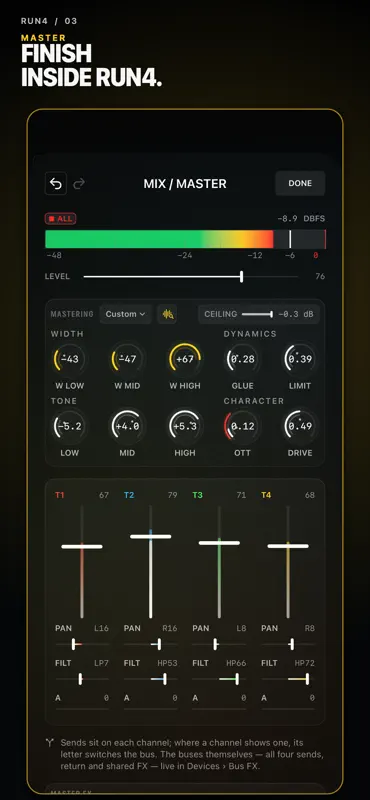The image size is (370, 800).
Task: Click the T4 volume fader handle
Action: pyautogui.click(x=288, y=546)
